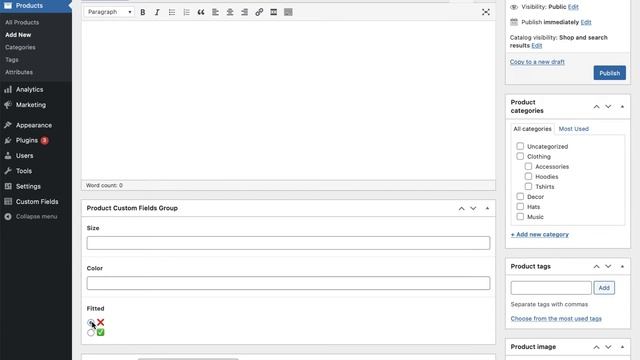Check the Clothing category
Screen dimensions: 640x360
tap(520, 156)
